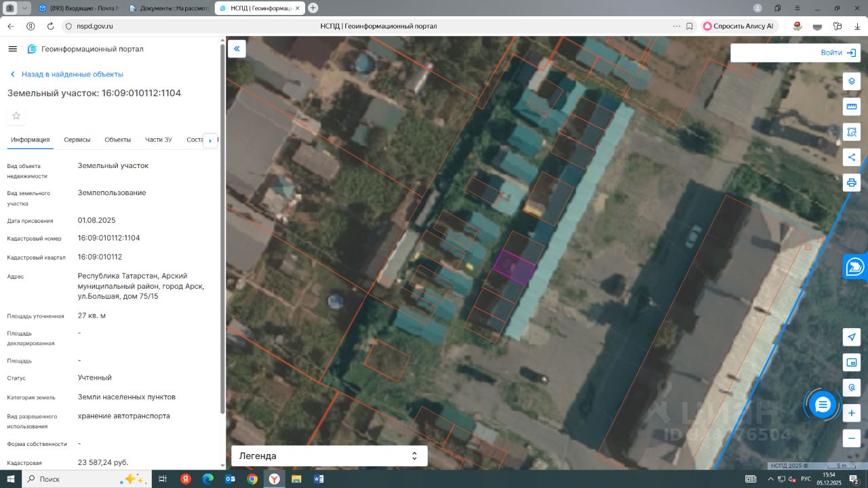This screenshot has width=868, height=488.
Task: Switch to the Документы browser tab
Action: click(170, 8)
